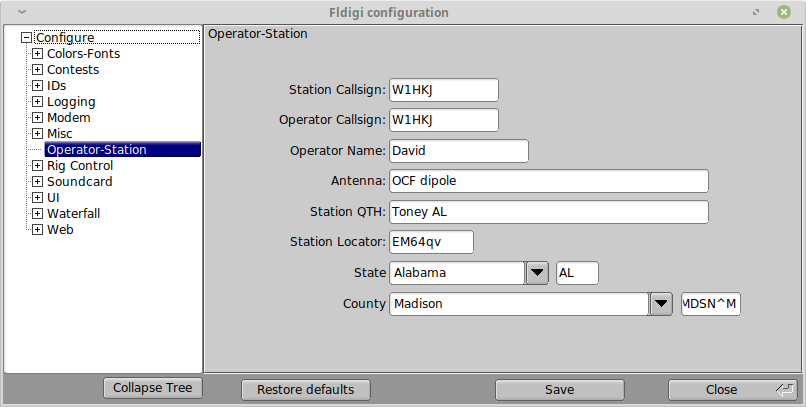This screenshot has width=806, height=407.
Task: Select the Logging tree item
Action: (71, 102)
